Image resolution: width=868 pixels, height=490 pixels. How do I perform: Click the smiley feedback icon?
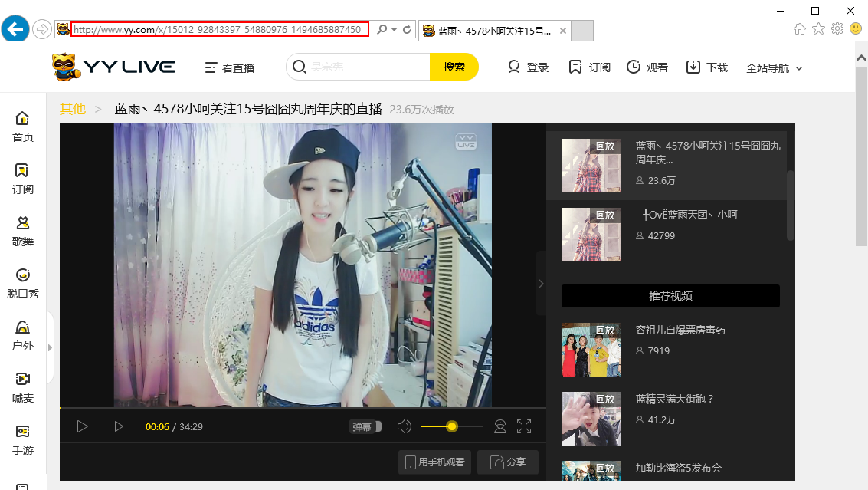click(856, 29)
